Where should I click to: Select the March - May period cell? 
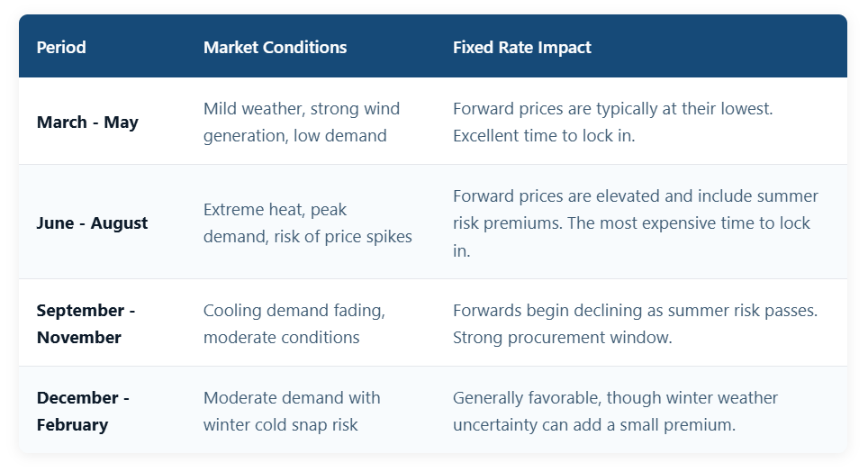pyautogui.click(x=87, y=122)
